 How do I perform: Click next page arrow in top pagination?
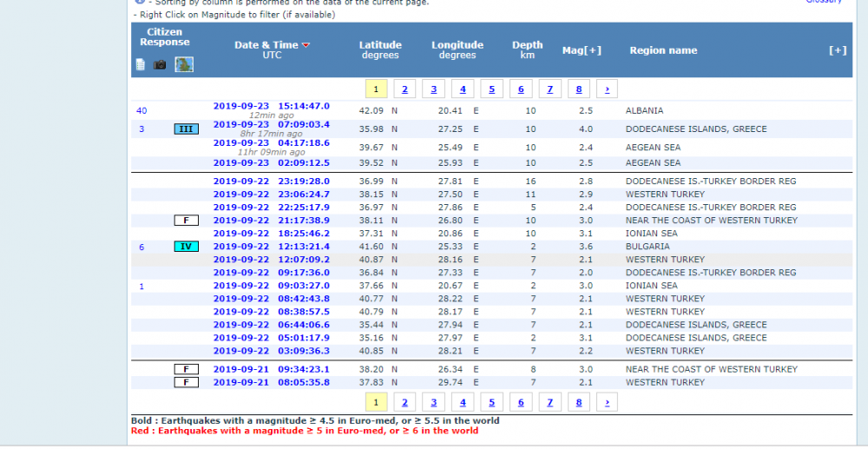click(x=608, y=89)
